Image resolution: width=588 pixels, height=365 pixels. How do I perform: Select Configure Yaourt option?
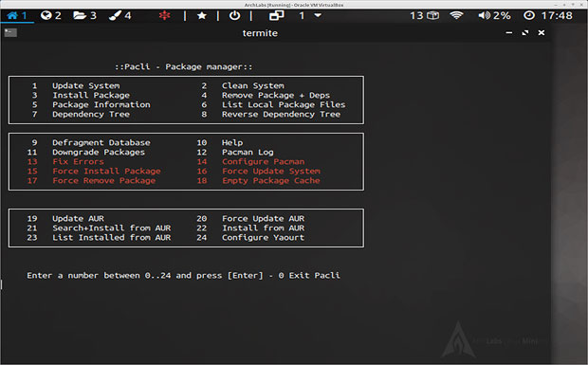click(x=264, y=238)
